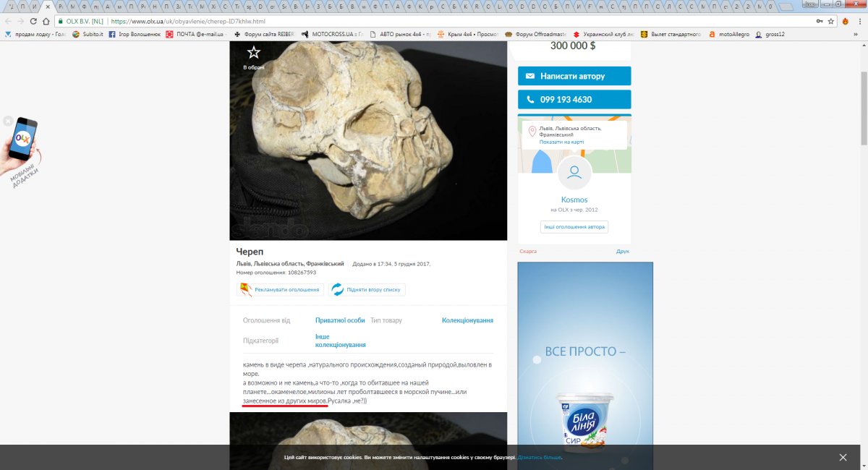Image resolution: width=868 pixels, height=470 pixels.
Task: Click 'Показати на карті' link
Action: pos(561,142)
